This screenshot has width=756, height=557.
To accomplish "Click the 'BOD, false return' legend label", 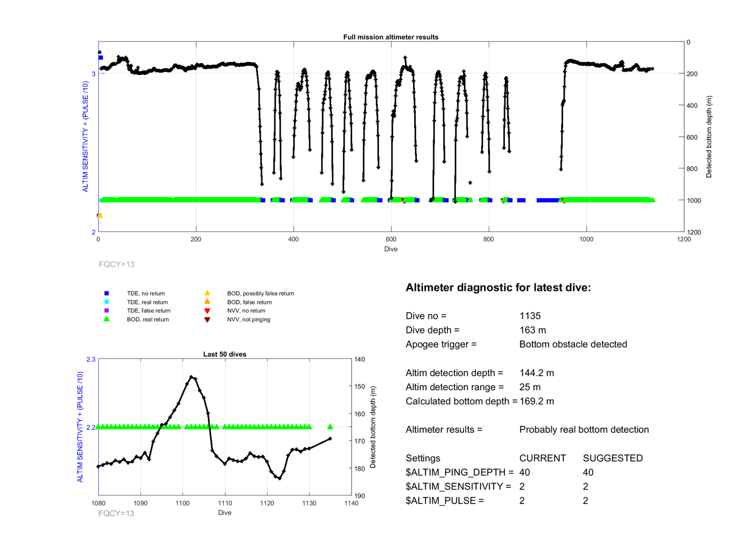I will tap(249, 302).
